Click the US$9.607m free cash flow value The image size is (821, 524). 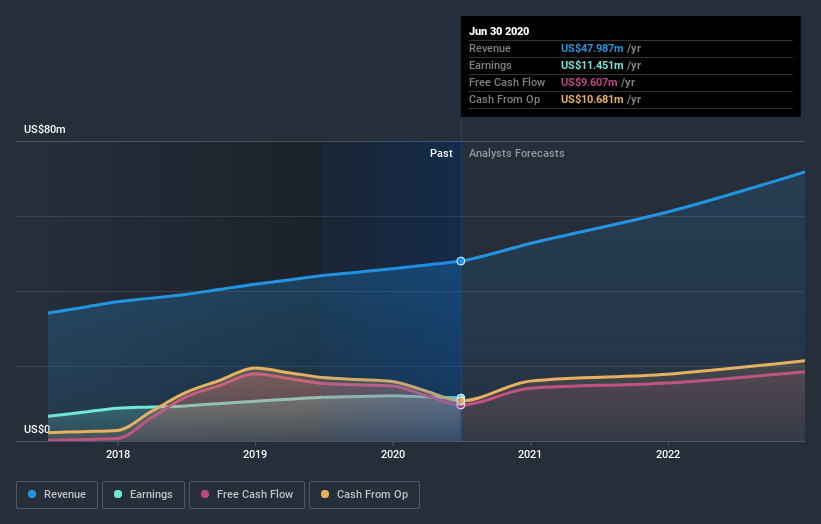[x=589, y=82]
